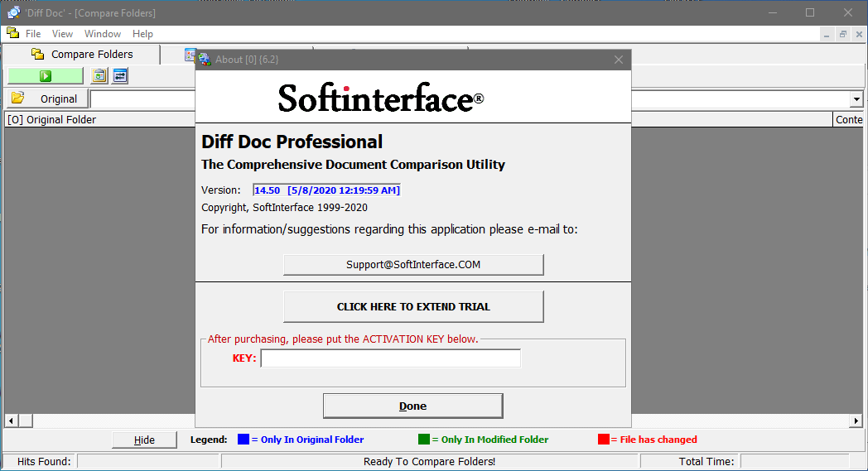Click the blue Only In Original Folder swatch
This screenshot has width=868, height=471.
243,439
